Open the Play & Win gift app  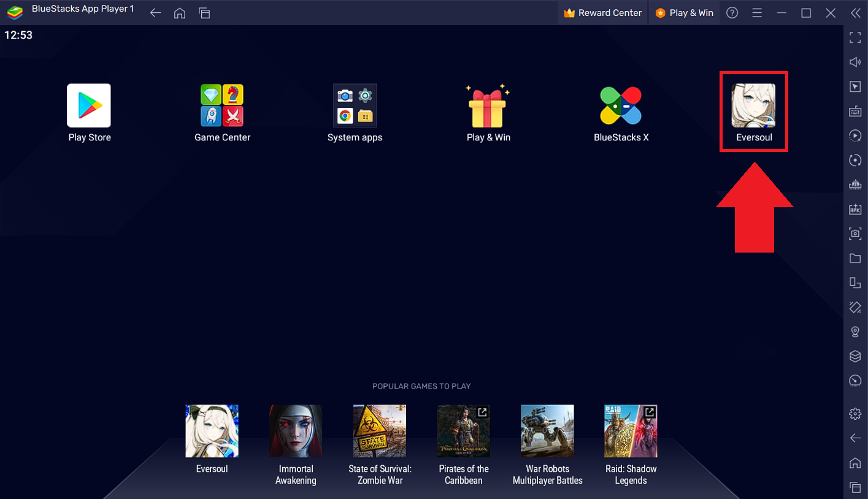(488, 105)
